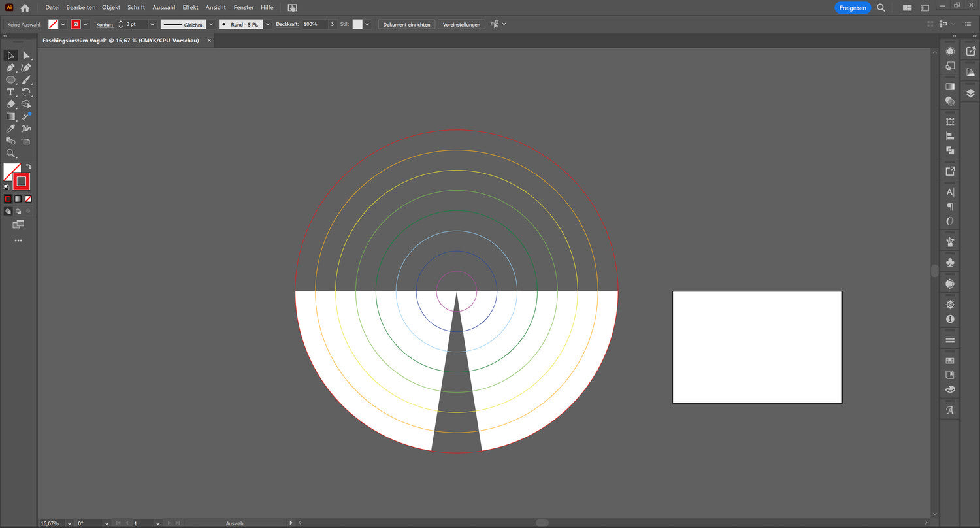Open the Fenster menu
Screen dimensions: 980x528
pos(244,7)
